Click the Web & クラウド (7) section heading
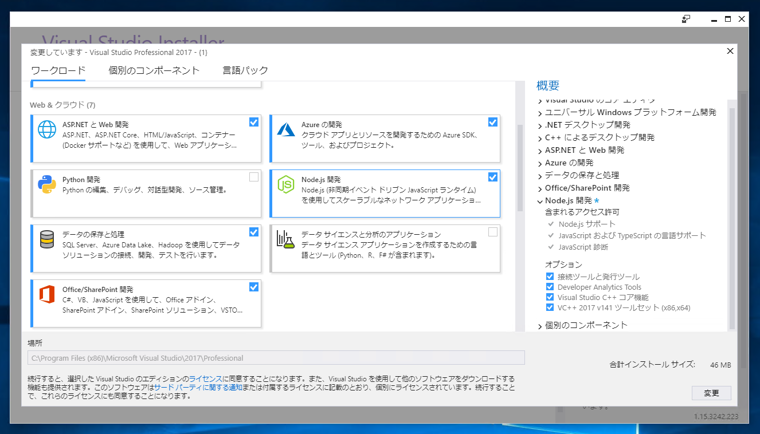760x434 pixels. click(x=63, y=105)
